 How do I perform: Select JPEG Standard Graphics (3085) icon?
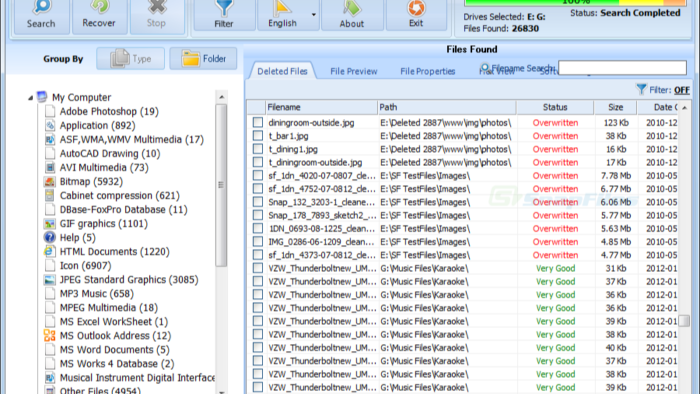pos(50,280)
